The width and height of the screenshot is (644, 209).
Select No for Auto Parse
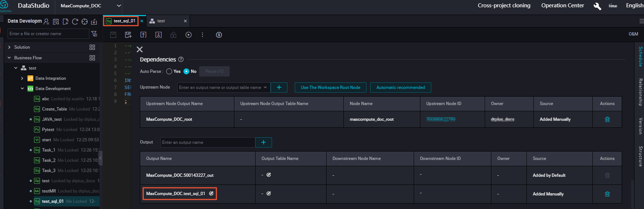click(x=186, y=71)
